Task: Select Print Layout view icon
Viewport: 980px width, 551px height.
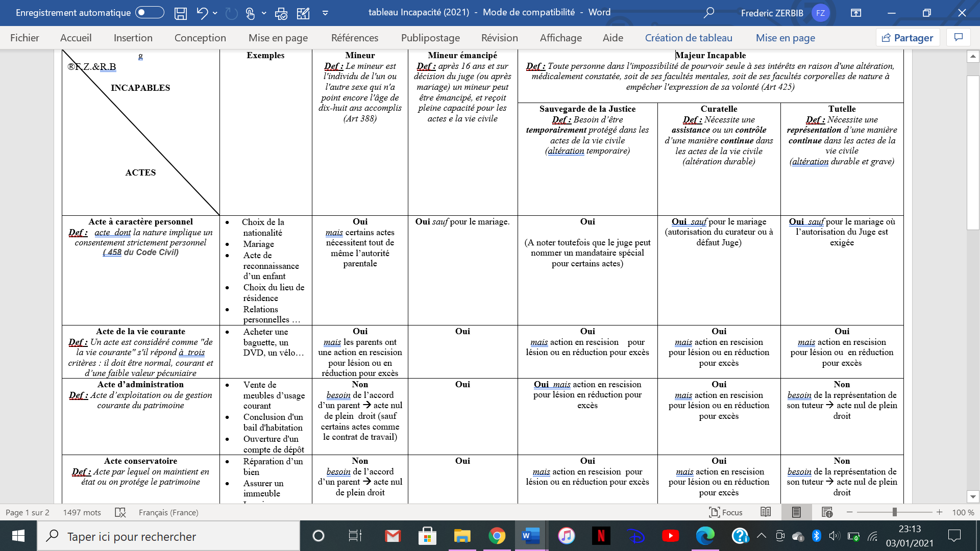Action: coord(796,512)
